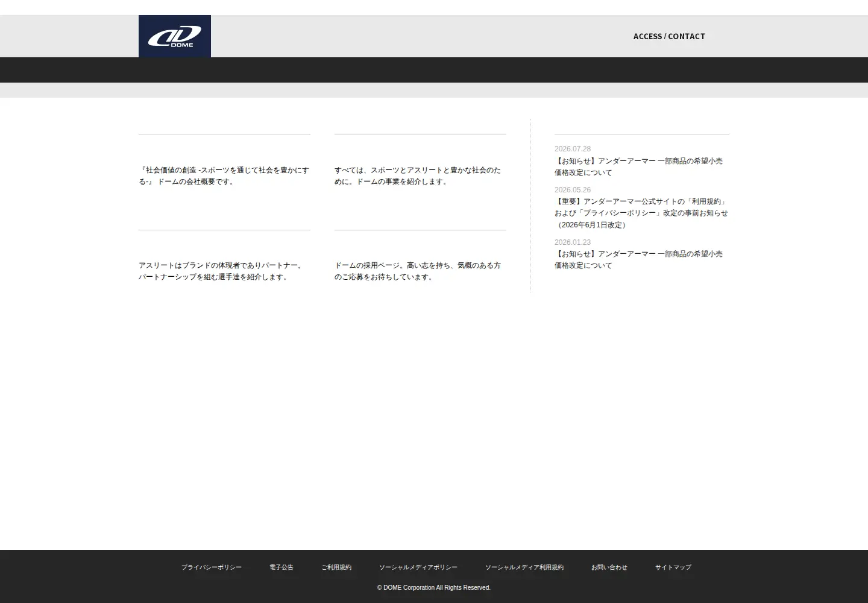The width and height of the screenshot is (868, 603).
Task: Click the athletes text アスリートはブランドの体現者
Action: click(x=221, y=271)
